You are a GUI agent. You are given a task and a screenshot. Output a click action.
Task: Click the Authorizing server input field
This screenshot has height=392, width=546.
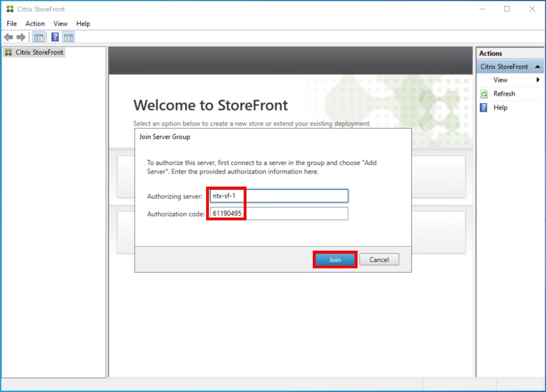278,195
